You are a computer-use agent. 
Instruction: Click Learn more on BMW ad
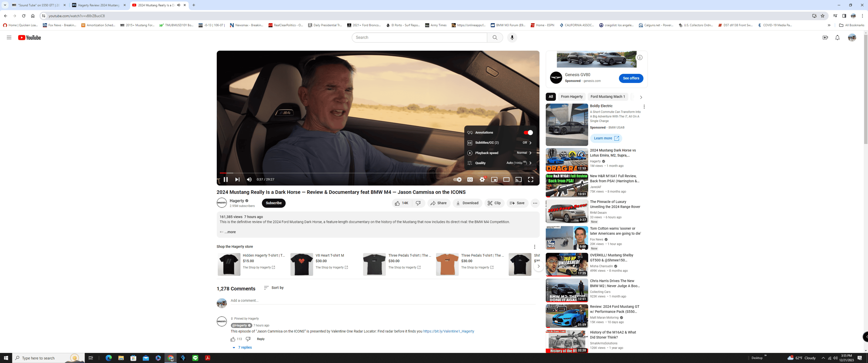606,138
